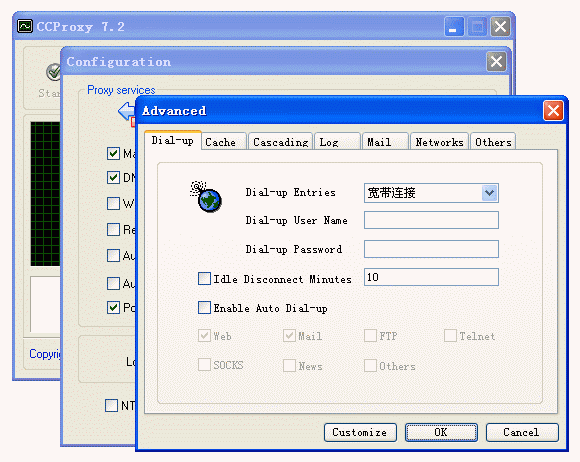Click the green traffic graph in CCProxy
Viewport: 580px width, 462px height.
[x=45, y=194]
